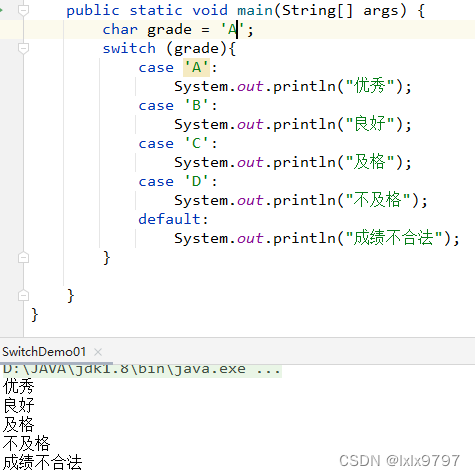Collapse the switch block fold marker
Screen dimensions: 475x476
pyautogui.click(x=23, y=48)
